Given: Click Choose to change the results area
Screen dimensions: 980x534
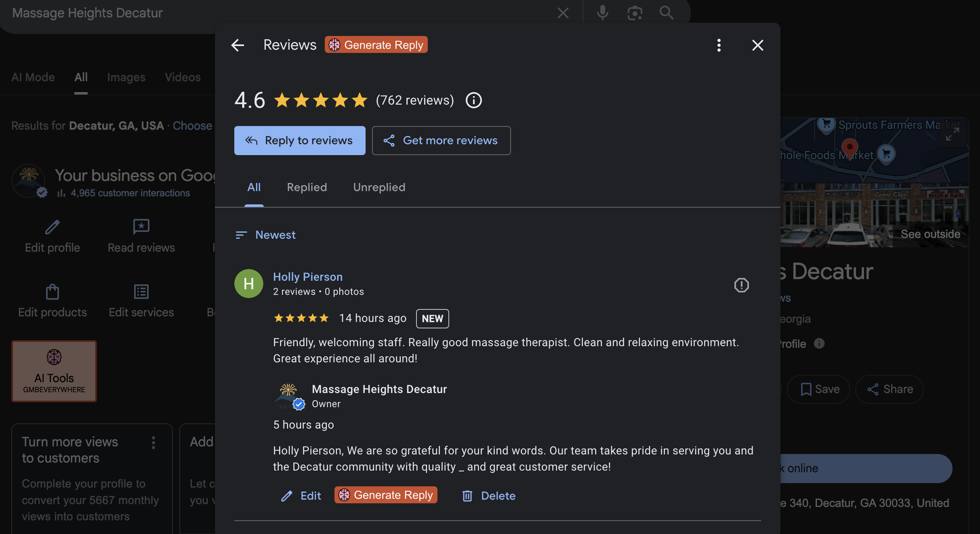Looking at the screenshot, I should [193, 126].
